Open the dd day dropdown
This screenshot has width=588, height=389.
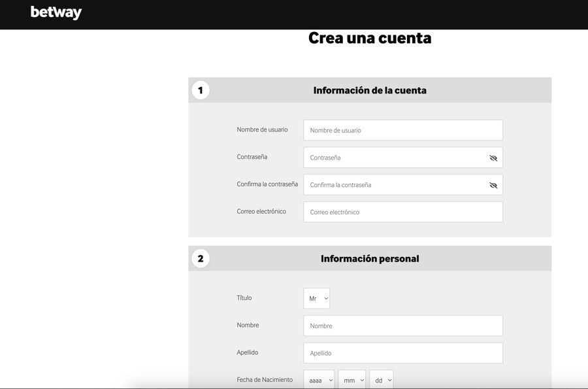(x=382, y=380)
